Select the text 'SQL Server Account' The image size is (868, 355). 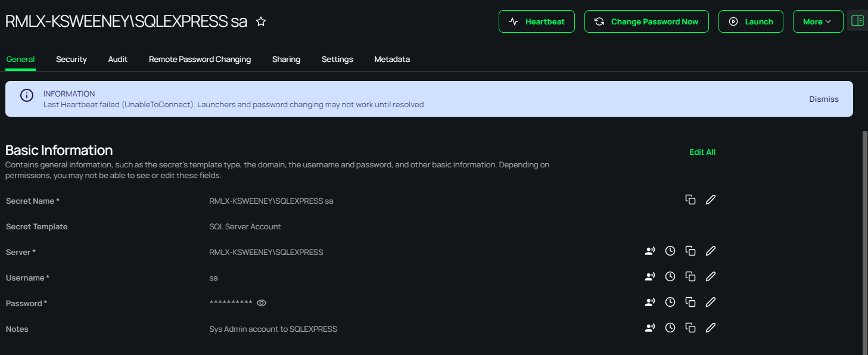point(245,227)
